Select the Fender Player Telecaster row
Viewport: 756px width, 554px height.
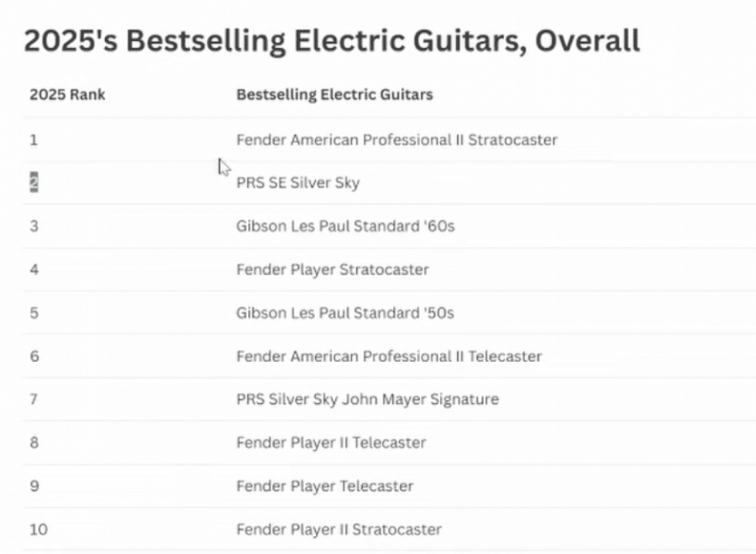[325, 486]
